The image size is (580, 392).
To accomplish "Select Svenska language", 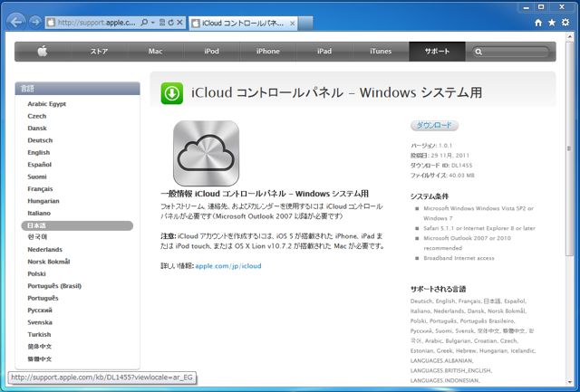I will point(40,322).
